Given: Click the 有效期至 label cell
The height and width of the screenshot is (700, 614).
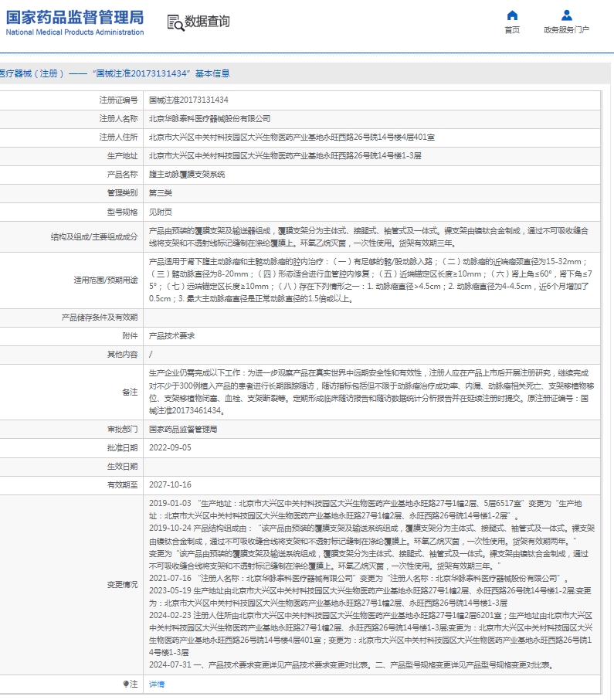Looking at the screenshot, I should tap(71, 484).
